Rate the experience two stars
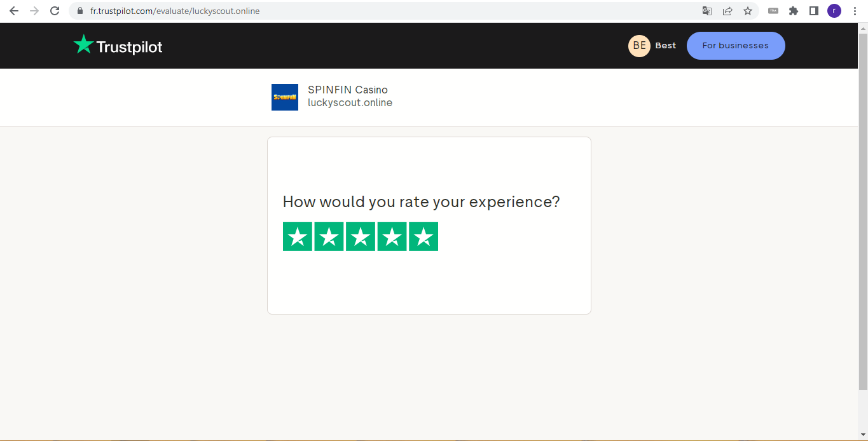868x441 pixels. (329, 236)
